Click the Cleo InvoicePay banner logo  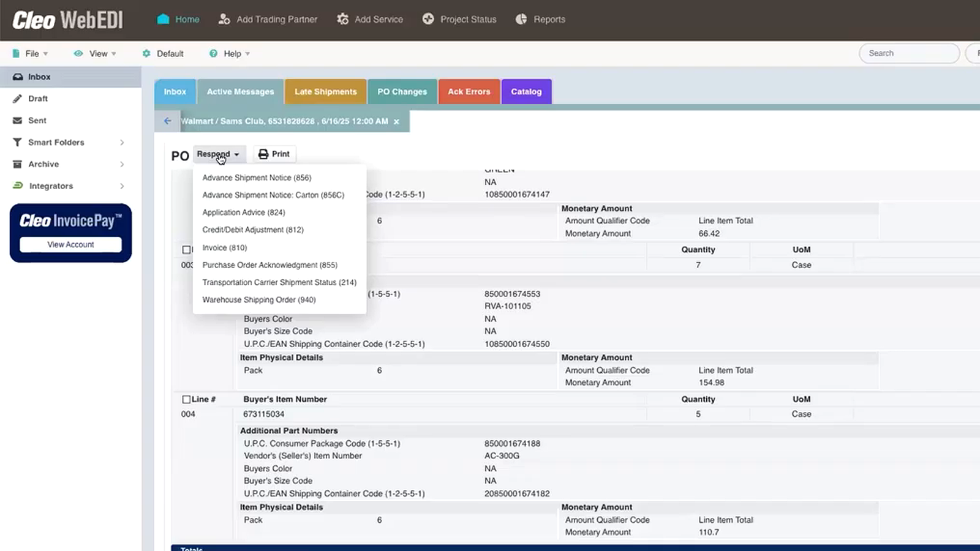[x=70, y=220]
